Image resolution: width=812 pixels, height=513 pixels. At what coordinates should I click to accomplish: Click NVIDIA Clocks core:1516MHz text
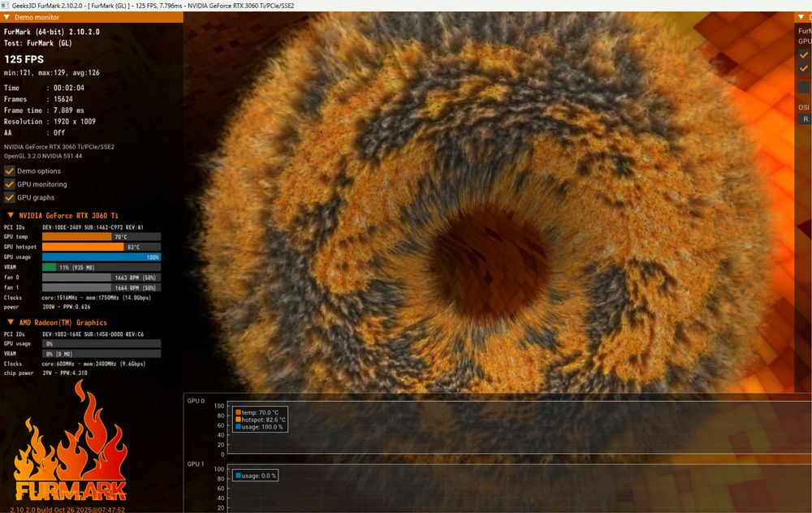pyautogui.click(x=97, y=298)
